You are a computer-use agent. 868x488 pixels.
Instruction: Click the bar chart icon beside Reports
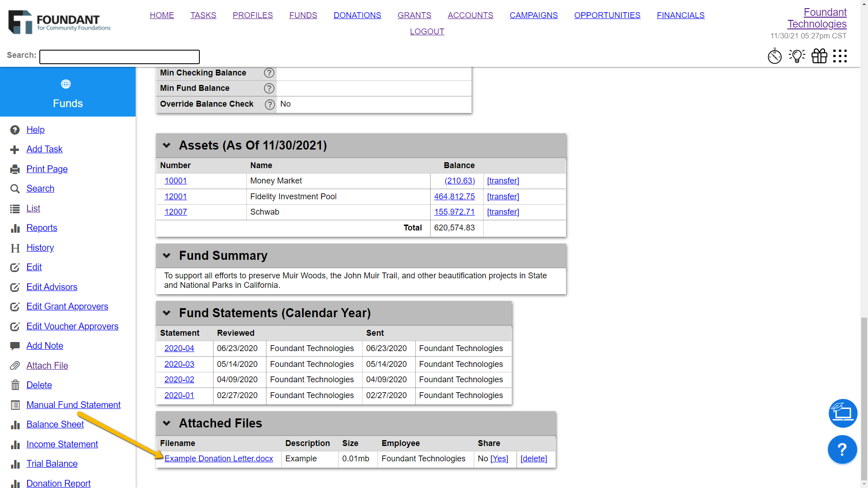pyautogui.click(x=15, y=228)
